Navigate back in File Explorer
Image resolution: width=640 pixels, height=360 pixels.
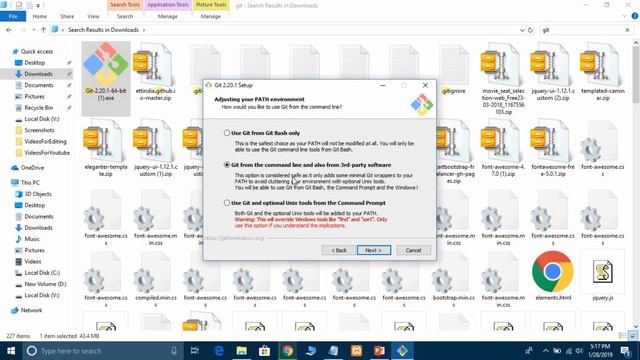[x=9, y=30]
